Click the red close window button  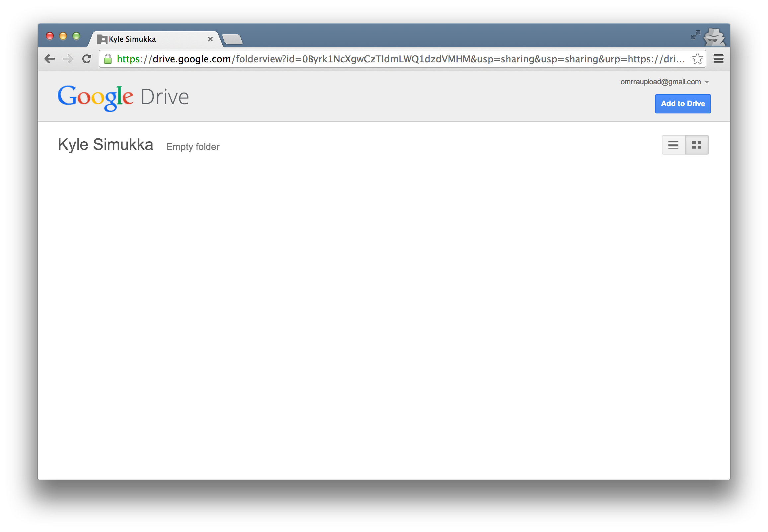click(x=50, y=36)
